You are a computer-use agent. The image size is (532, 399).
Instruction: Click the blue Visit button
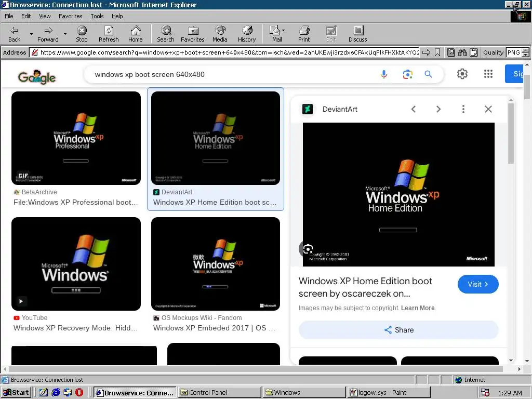click(478, 284)
